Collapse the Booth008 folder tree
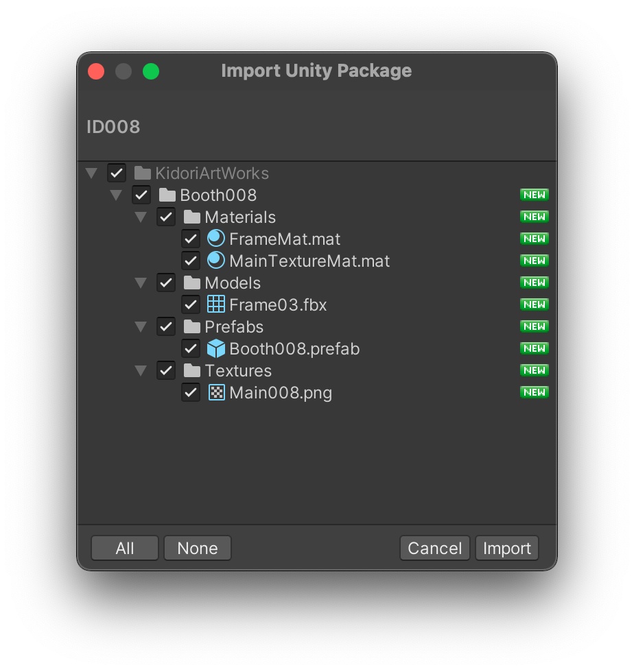 click(116, 195)
